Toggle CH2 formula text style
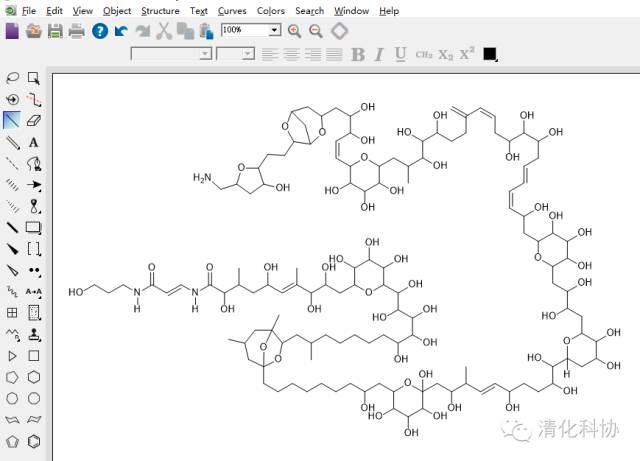This screenshot has height=461, width=640. (424, 54)
